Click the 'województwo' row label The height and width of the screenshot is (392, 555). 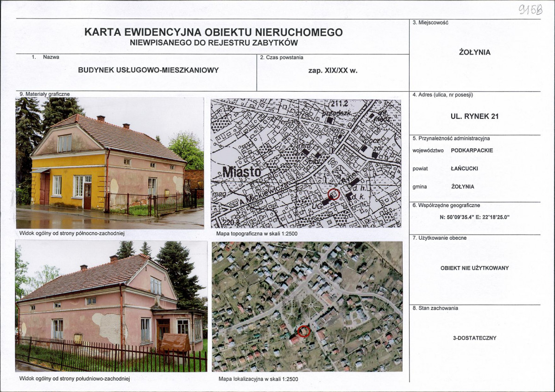tap(428, 150)
